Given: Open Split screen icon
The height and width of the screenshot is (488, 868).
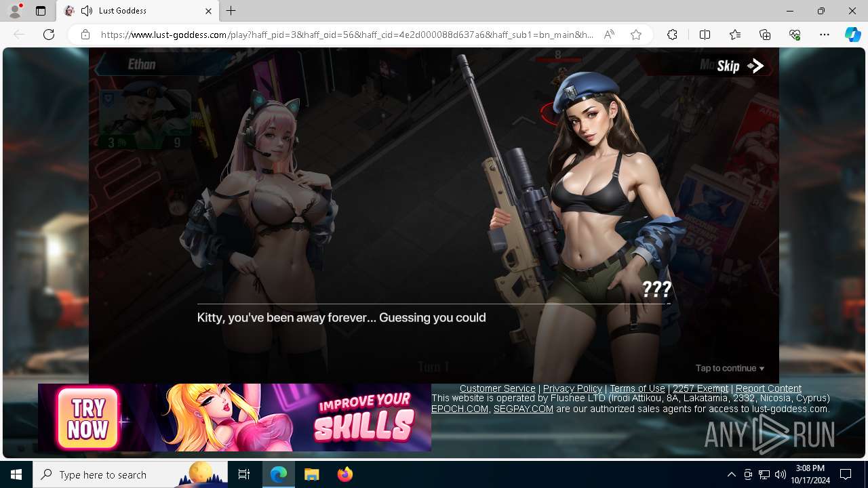Looking at the screenshot, I should 705,35.
